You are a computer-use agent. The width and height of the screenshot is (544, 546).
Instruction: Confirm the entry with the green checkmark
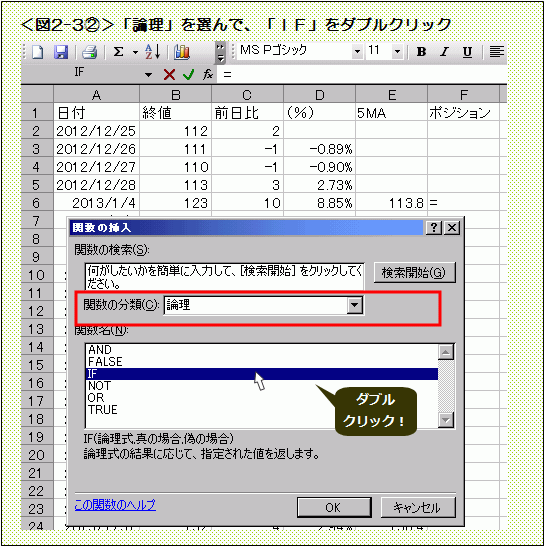(x=188, y=74)
